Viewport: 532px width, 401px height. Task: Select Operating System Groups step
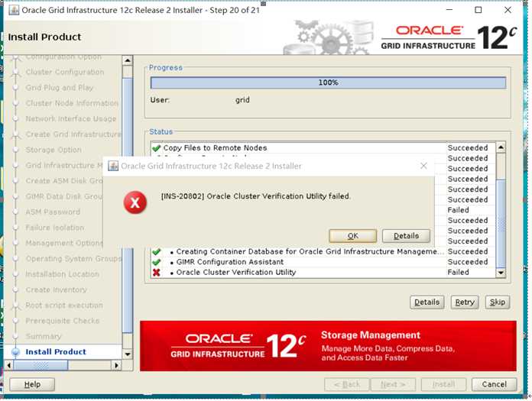(x=73, y=258)
